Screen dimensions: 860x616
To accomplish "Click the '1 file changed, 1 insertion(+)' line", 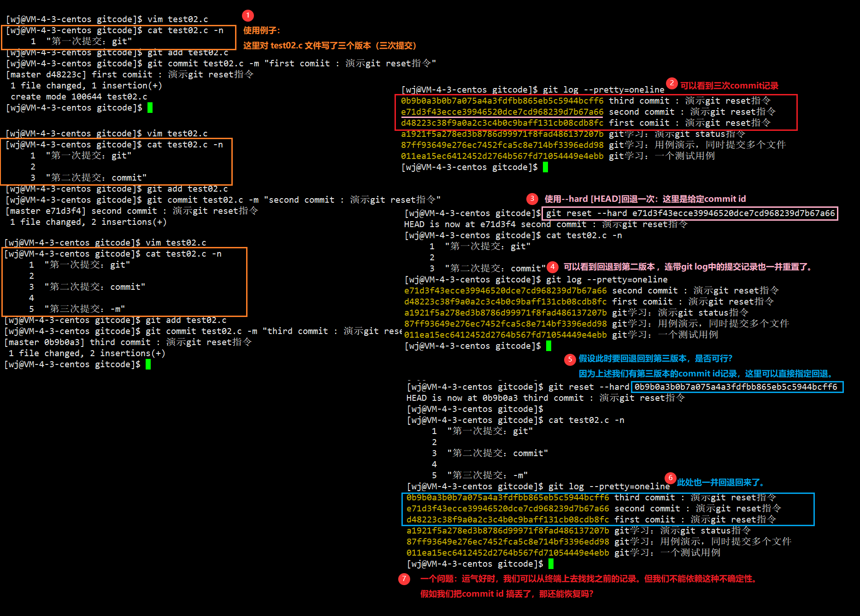I will (86, 85).
